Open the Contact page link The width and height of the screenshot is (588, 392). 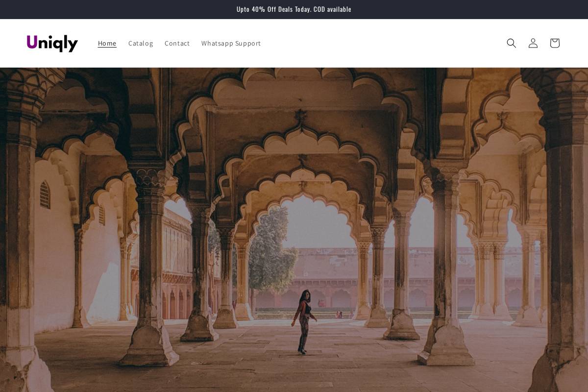tap(177, 43)
